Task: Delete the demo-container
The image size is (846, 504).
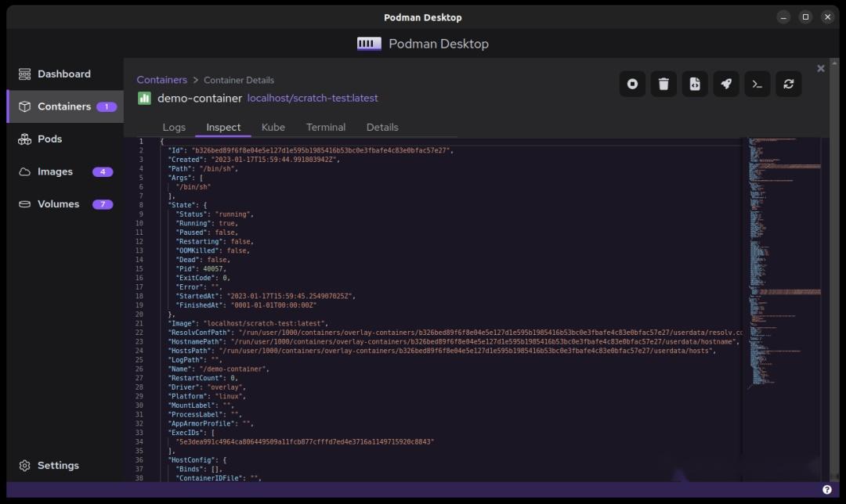Action: pos(663,84)
